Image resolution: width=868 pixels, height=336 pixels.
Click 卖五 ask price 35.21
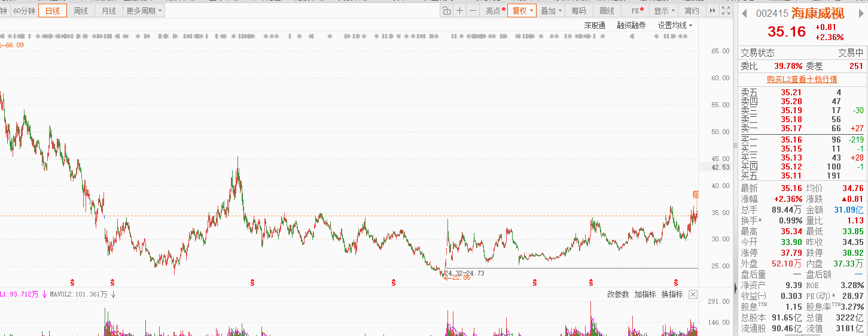pyautogui.click(x=791, y=92)
